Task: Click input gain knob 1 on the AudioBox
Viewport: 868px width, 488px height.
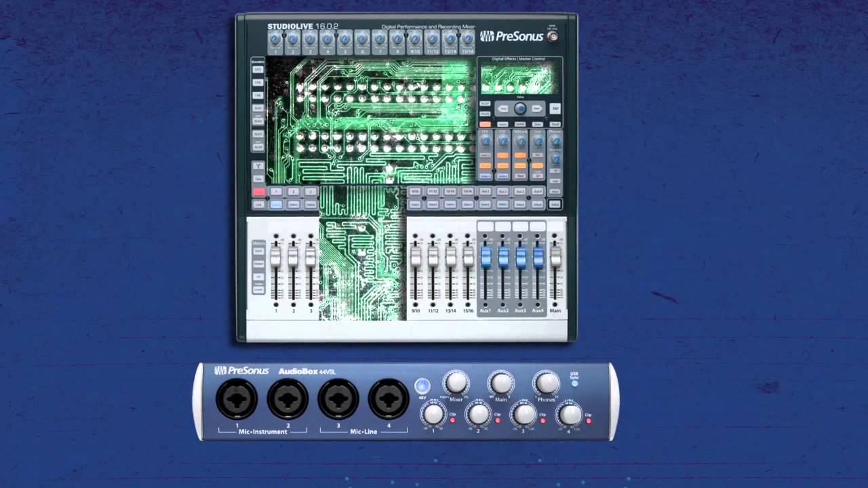Action: tap(433, 413)
